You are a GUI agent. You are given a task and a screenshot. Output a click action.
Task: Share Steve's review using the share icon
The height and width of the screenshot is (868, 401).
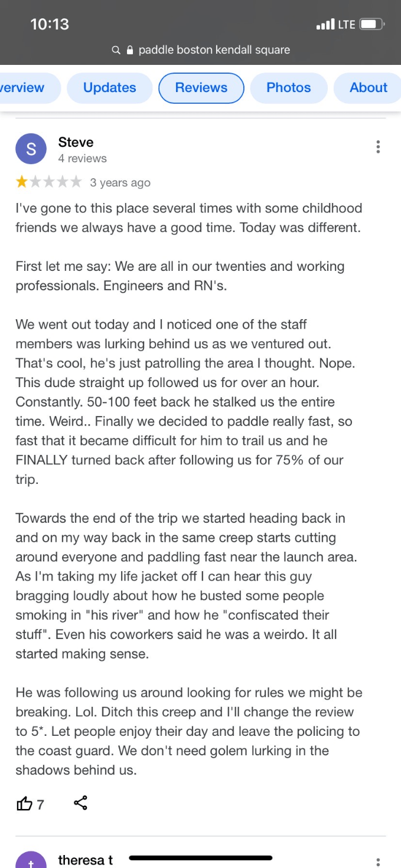click(x=81, y=803)
